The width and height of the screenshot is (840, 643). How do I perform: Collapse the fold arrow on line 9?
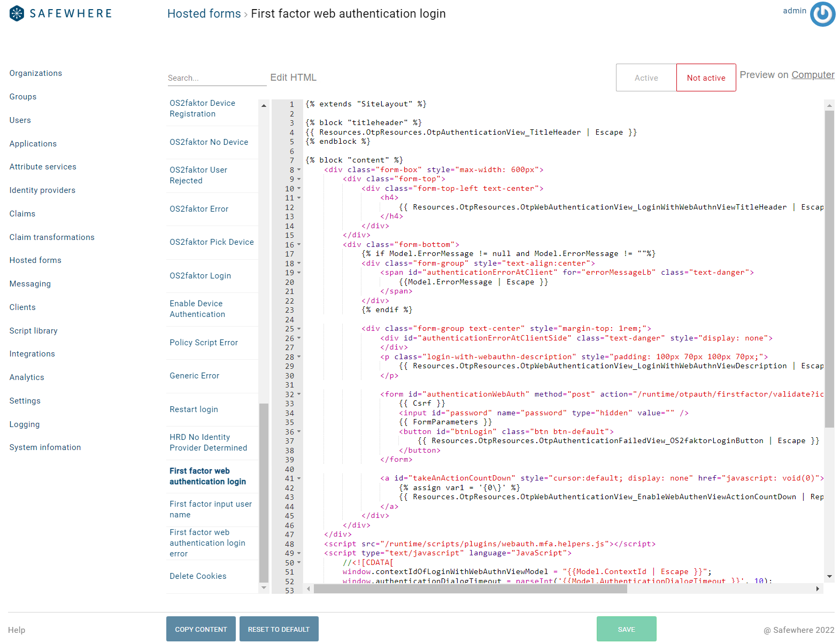(299, 179)
